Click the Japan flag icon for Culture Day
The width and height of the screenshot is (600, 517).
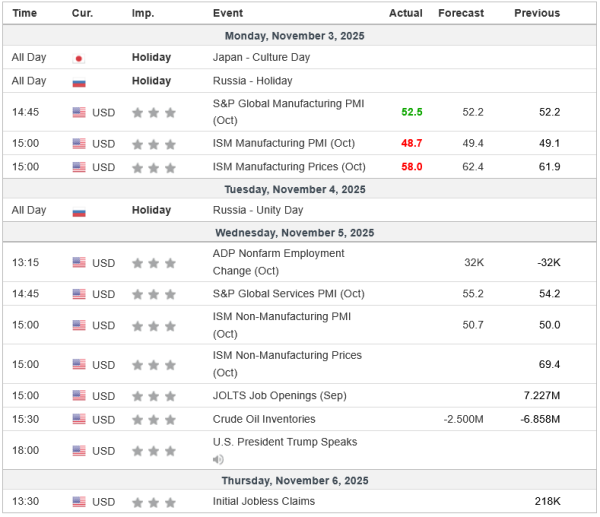[x=79, y=58]
